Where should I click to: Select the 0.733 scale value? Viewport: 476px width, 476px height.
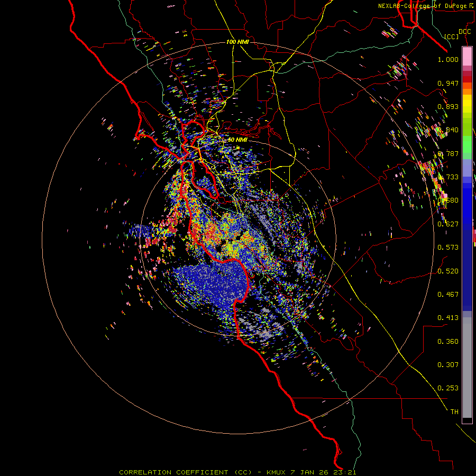coord(448,177)
